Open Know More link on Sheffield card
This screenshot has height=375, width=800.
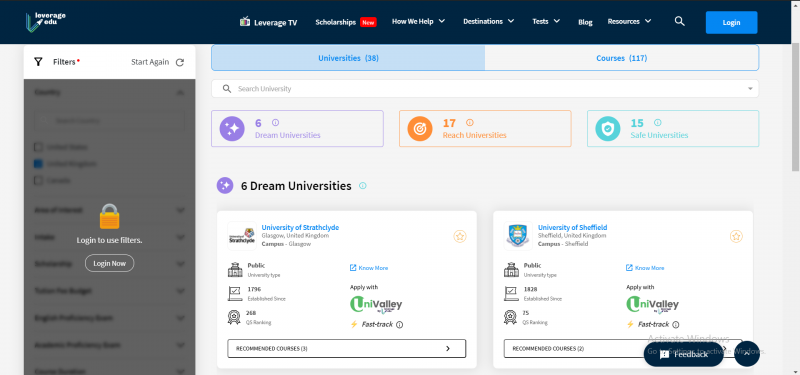[645, 268]
